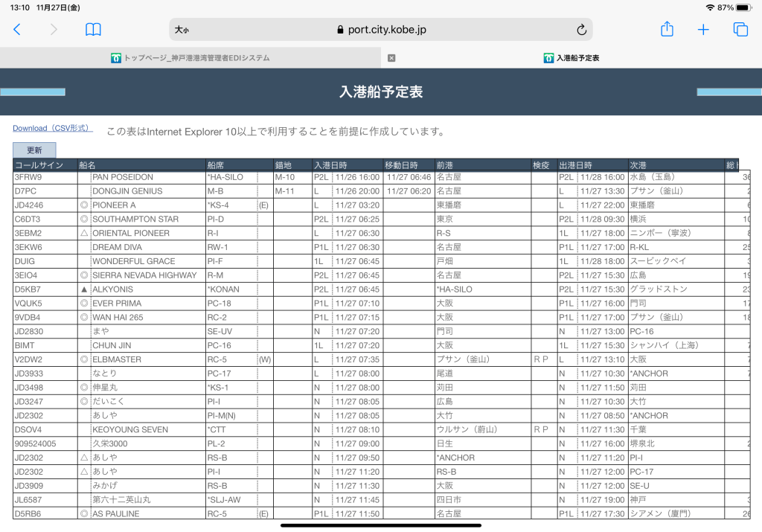Tap the Safari forward arrow

(54, 30)
